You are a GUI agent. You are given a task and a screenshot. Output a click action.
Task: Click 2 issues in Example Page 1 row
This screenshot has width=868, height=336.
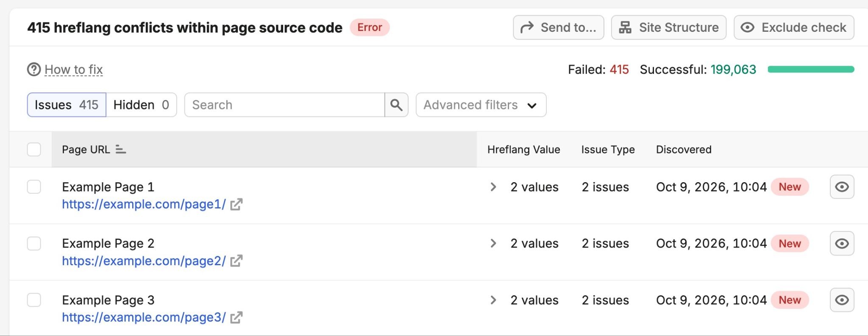coord(605,187)
